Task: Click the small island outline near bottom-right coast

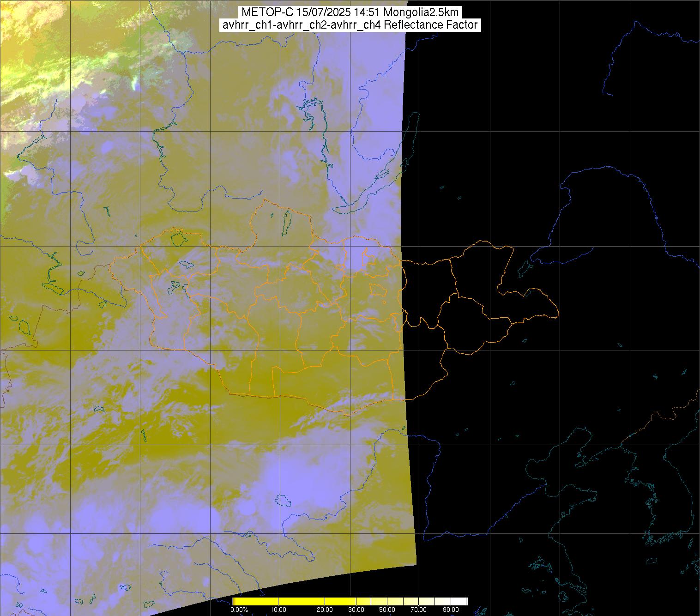Action: [x=651, y=561]
